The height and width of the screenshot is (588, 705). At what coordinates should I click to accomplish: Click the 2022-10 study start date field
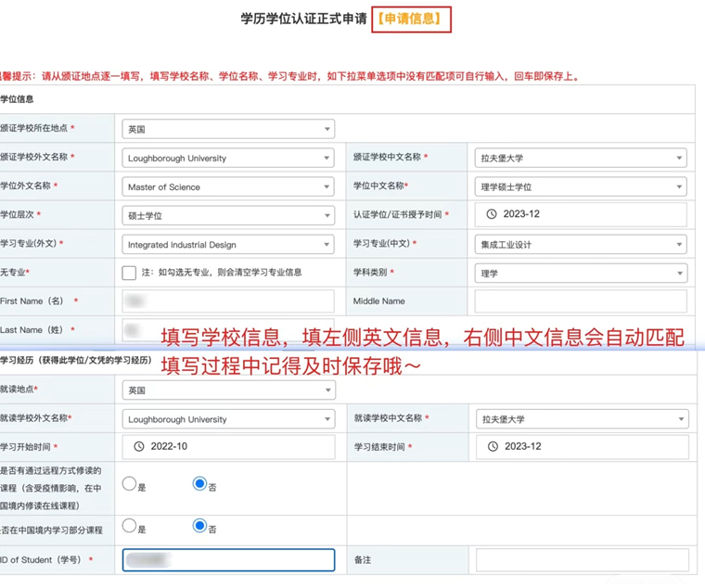coord(228,446)
